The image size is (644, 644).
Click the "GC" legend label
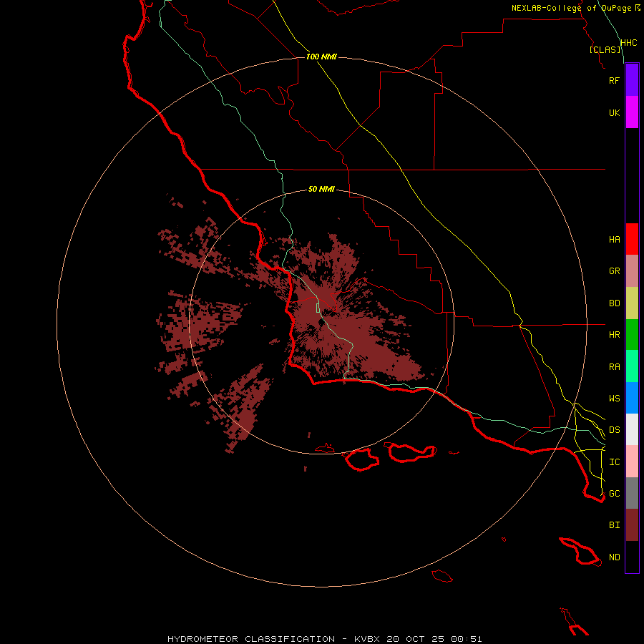(x=614, y=493)
